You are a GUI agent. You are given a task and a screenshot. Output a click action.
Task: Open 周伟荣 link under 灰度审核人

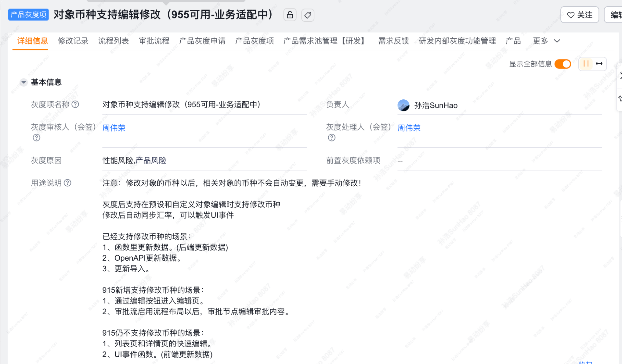[114, 128]
